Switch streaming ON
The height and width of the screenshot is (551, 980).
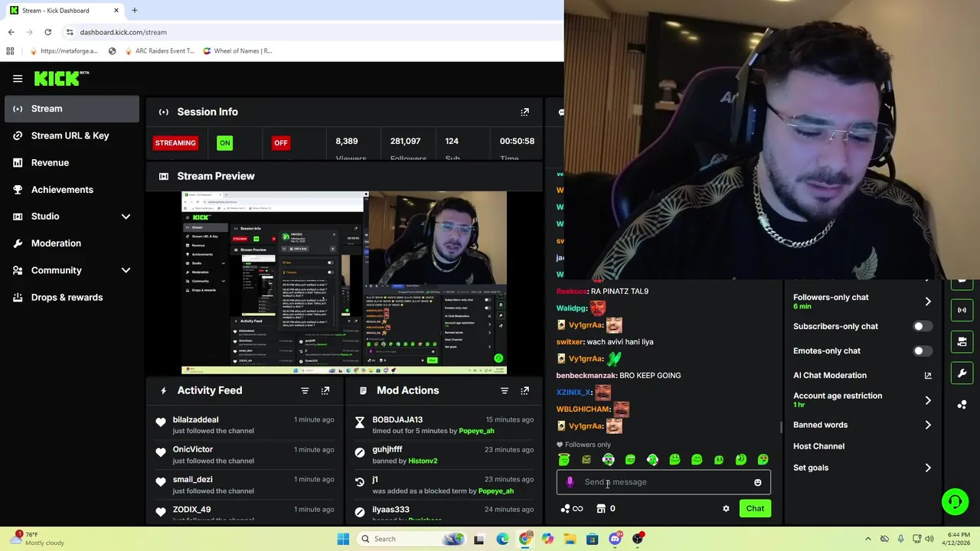click(224, 143)
